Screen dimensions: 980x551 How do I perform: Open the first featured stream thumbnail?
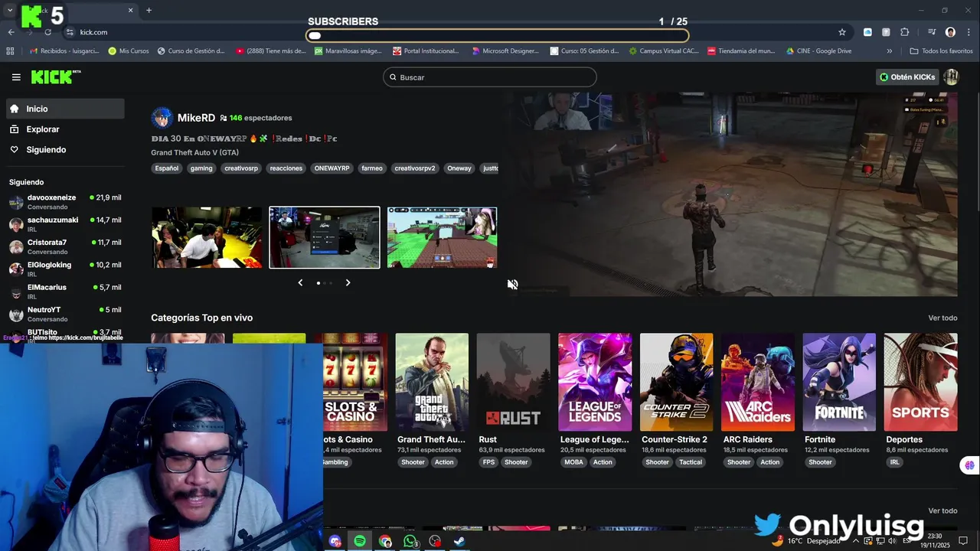point(207,237)
